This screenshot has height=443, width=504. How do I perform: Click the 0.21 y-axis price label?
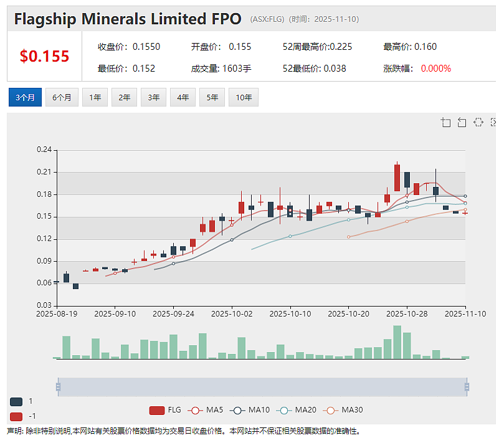pyautogui.click(x=44, y=172)
